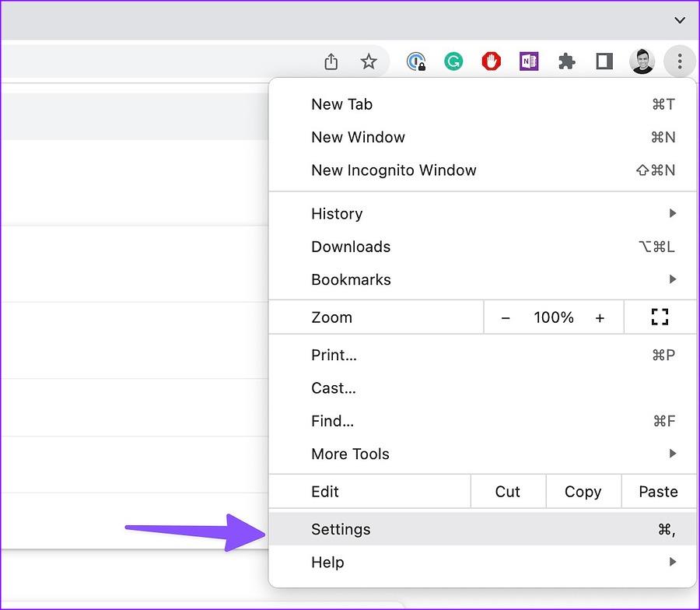The height and width of the screenshot is (610, 700).
Task: Increase zoom with the plus control
Action: pos(600,317)
